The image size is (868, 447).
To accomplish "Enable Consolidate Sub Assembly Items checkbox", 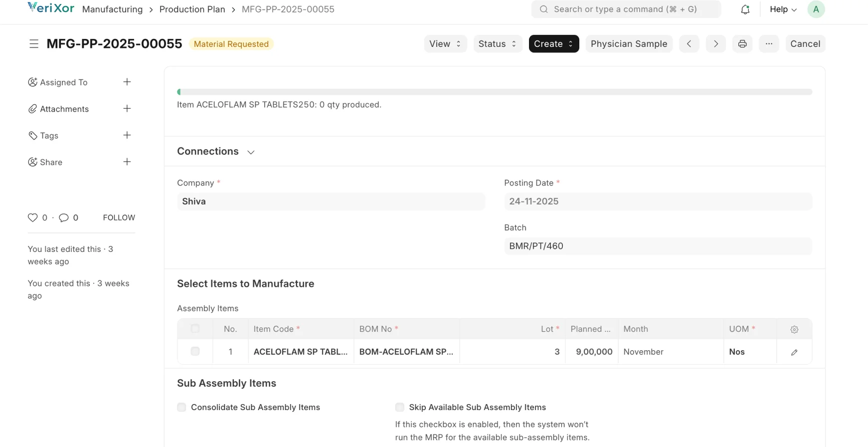I will (182, 407).
